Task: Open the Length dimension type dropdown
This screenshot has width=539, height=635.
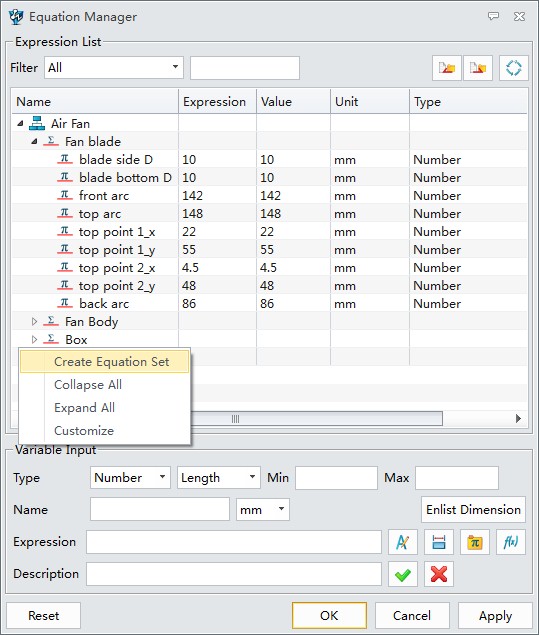Action: (218, 477)
